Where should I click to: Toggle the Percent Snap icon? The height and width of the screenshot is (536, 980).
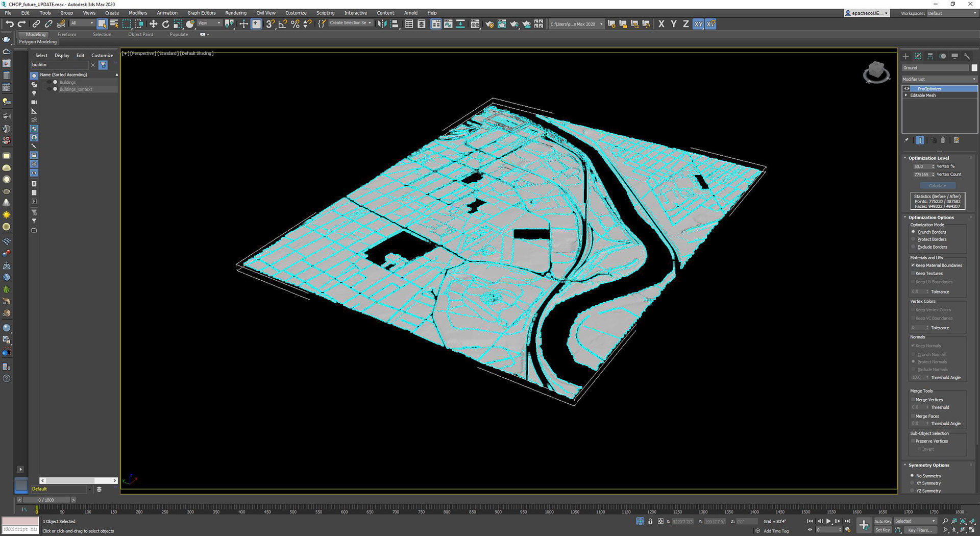[x=295, y=24]
